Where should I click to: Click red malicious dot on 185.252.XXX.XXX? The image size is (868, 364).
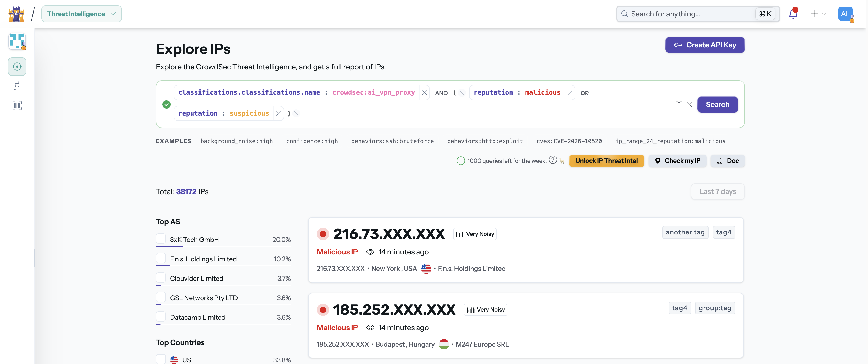click(323, 309)
